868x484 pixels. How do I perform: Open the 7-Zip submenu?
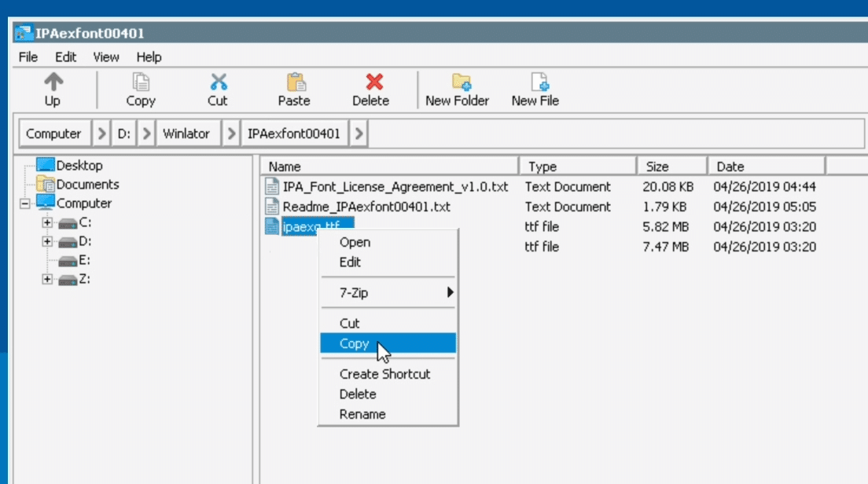[388, 292]
